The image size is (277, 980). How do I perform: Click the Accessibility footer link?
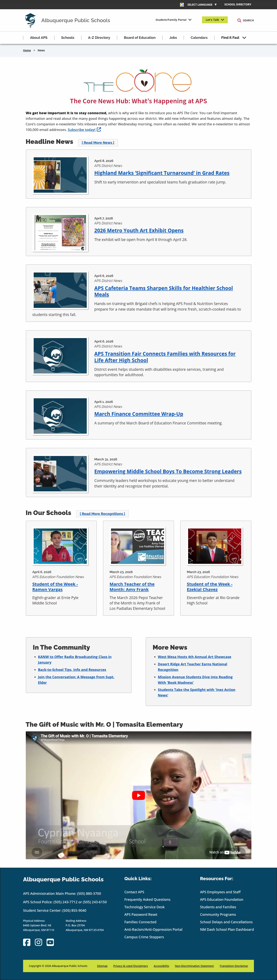click(x=161, y=966)
